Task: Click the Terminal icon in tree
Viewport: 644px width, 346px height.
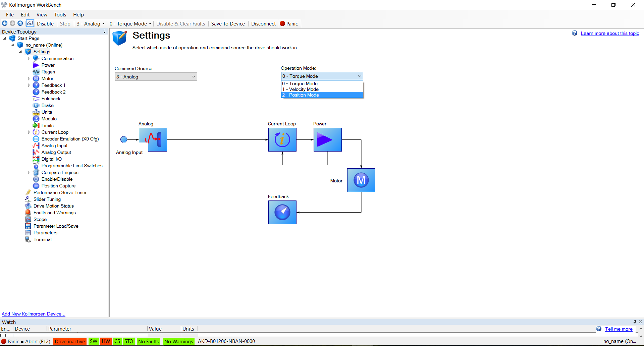Action: coord(28,239)
